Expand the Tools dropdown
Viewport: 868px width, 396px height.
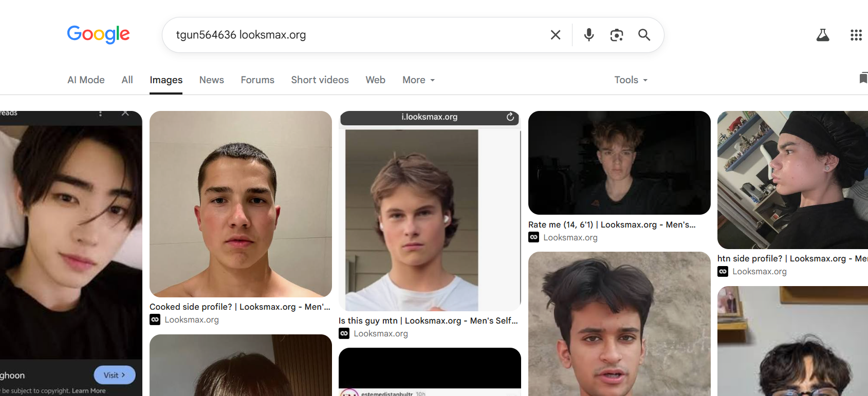point(631,80)
